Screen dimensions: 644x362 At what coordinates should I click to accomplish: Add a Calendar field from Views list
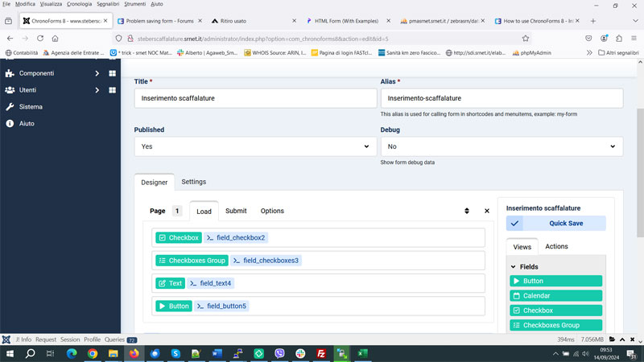555,296
